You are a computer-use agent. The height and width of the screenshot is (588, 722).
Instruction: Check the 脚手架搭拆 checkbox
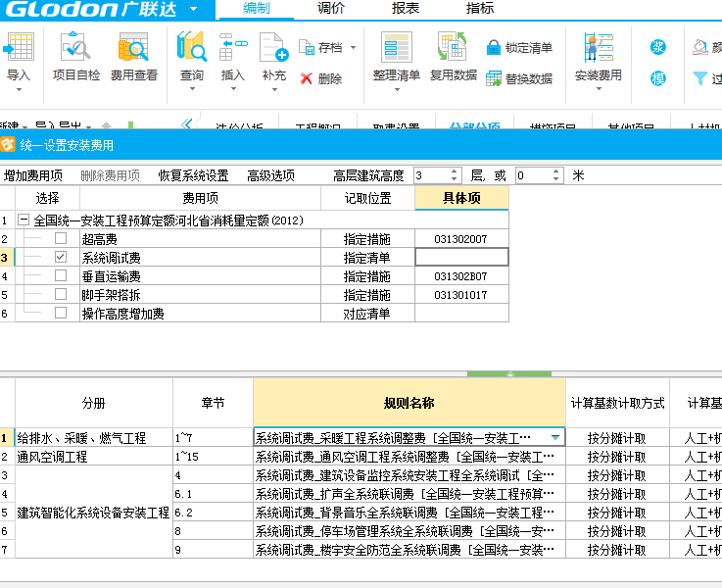tap(61, 294)
